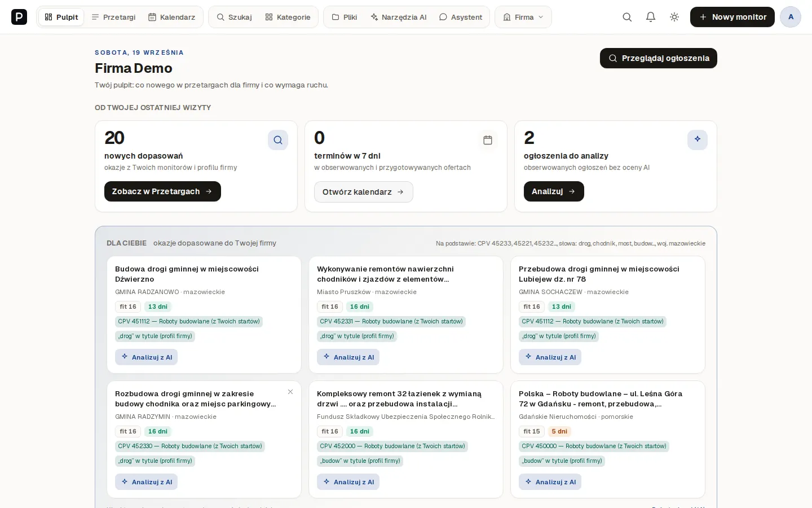Open tender Kompleksowy remont 32 łazienek

click(399, 398)
